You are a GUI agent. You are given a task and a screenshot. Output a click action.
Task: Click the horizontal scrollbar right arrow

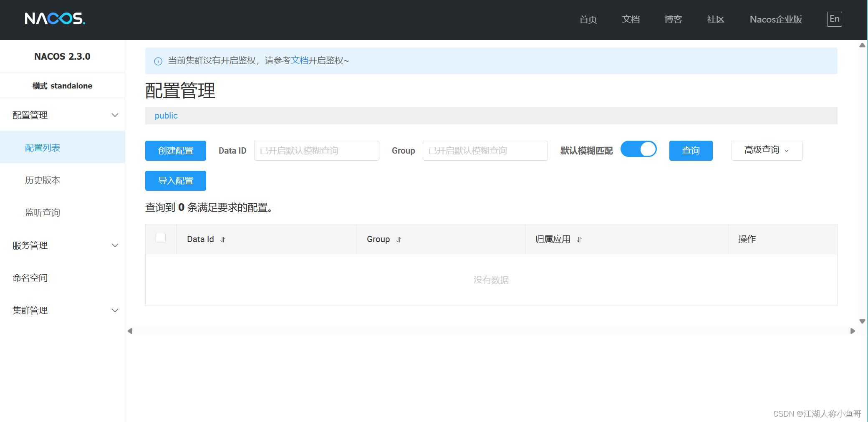[853, 331]
